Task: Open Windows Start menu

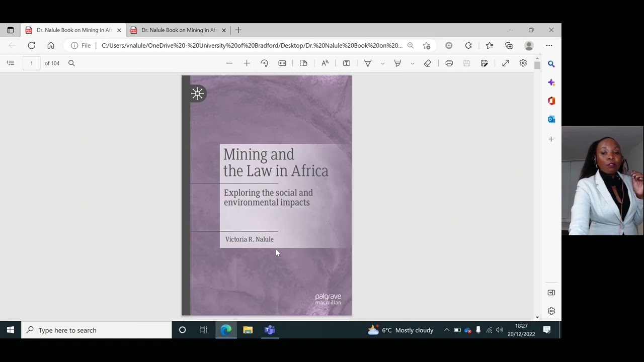Action: [10, 330]
